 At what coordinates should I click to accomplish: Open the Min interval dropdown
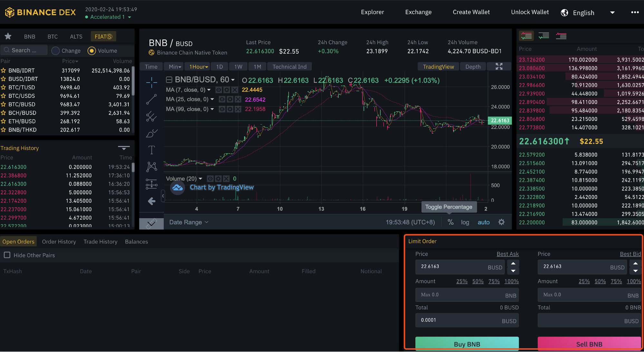click(175, 67)
